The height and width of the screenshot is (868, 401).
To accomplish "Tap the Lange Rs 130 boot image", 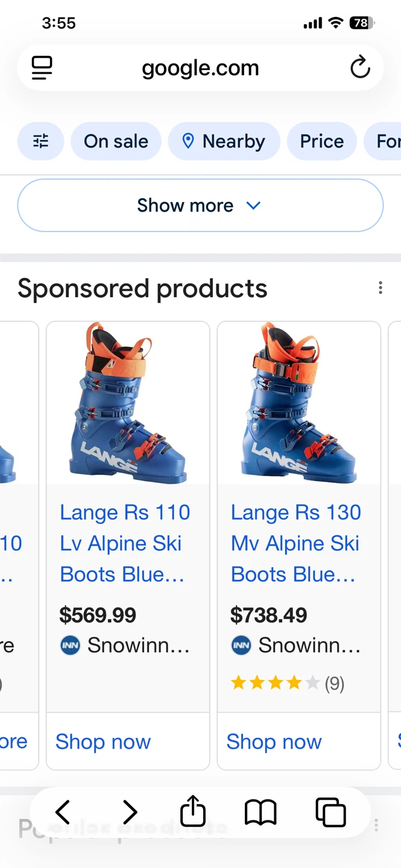I will click(298, 403).
